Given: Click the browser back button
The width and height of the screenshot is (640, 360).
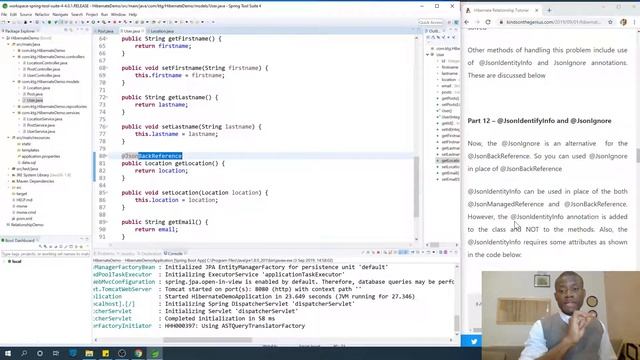Looking at the screenshot, I should pyautogui.click(x=467, y=22).
